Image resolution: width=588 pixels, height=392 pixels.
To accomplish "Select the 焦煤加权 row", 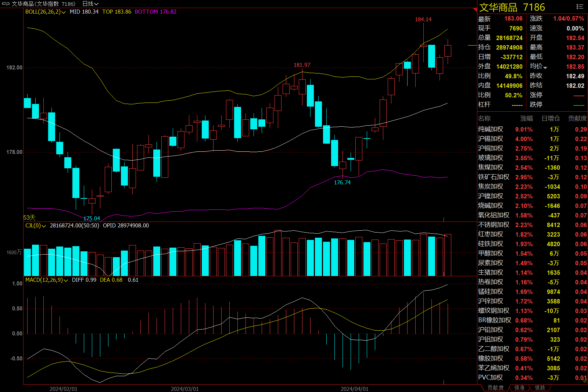I will click(533, 168).
